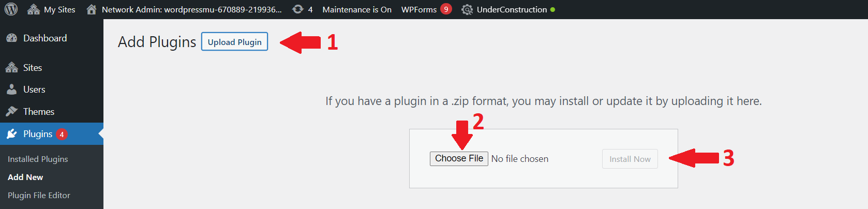Click the UnderConstruction gear icon

(x=467, y=9)
